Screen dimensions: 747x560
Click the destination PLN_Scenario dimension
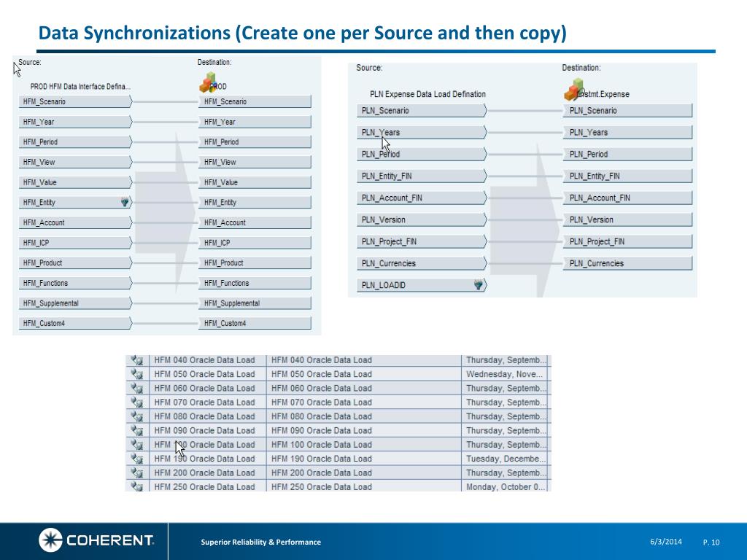[x=628, y=111]
